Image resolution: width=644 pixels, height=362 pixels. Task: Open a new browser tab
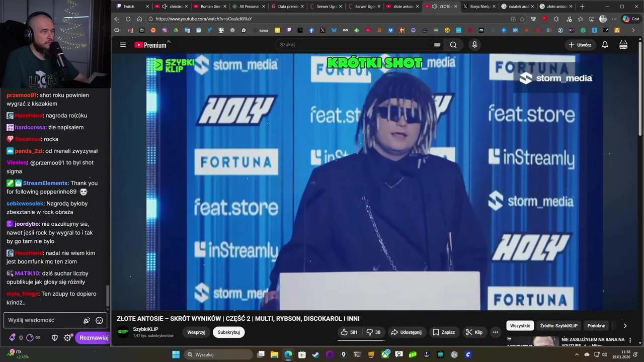point(582,7)
